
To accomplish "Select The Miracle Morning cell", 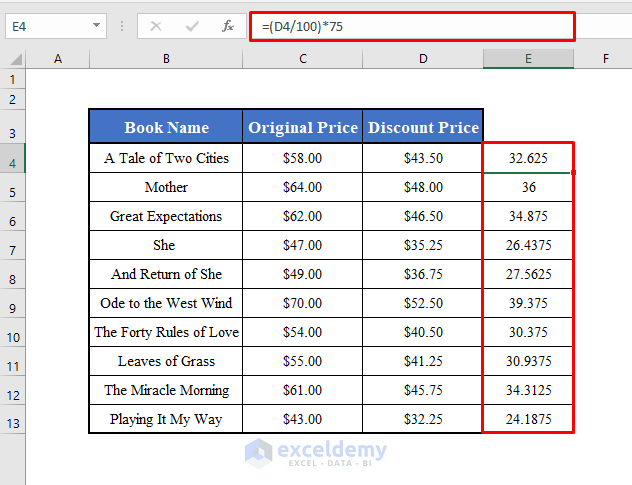I will pos(166,390).
